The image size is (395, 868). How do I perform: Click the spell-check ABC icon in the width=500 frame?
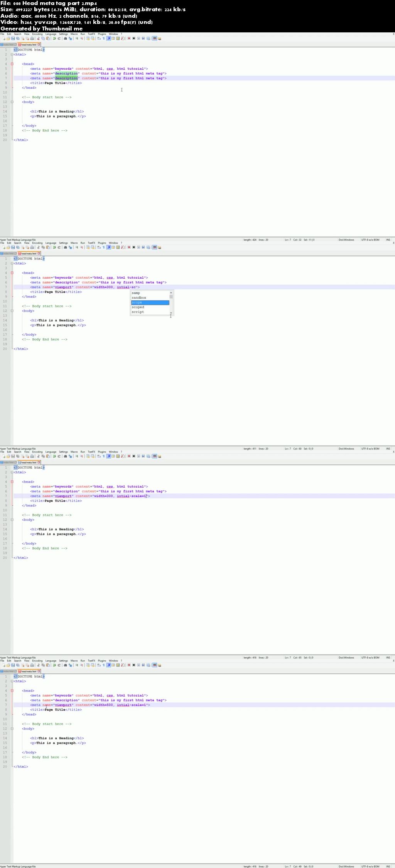155,665
